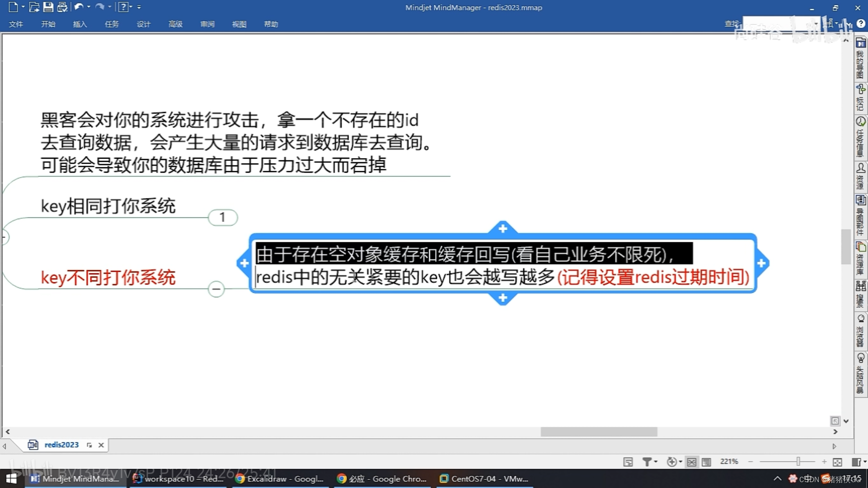The height and width of the screenshot is (488, 868).
Task: Collapse the key不同打你系统 branch with minus button
Action: (216, 289)
